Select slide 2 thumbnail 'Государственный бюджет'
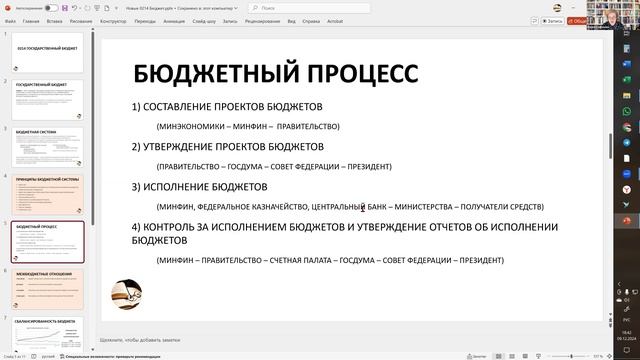Viewport: 640px width, 360px height. click(x=47, y=100)
